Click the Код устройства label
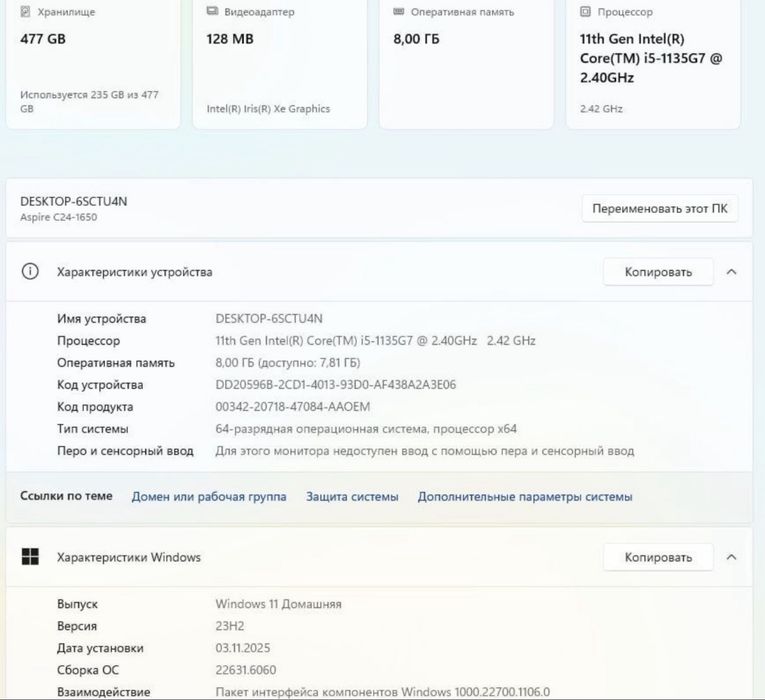The width and height of the screenshot is (765, 700). [100, 385]
